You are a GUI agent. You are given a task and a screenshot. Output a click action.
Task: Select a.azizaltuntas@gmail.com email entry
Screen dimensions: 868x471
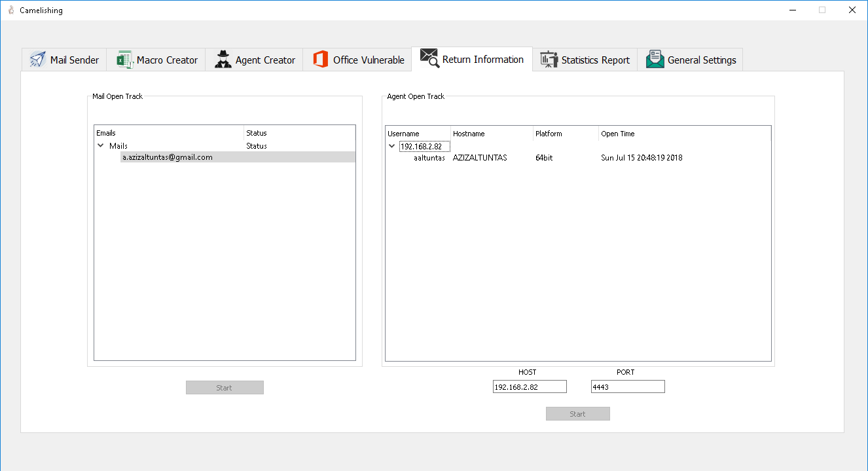168,157
